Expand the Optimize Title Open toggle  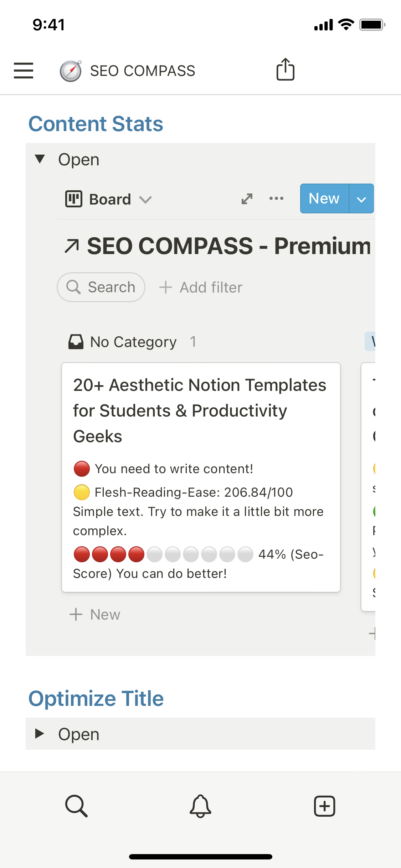pos(40,733)
